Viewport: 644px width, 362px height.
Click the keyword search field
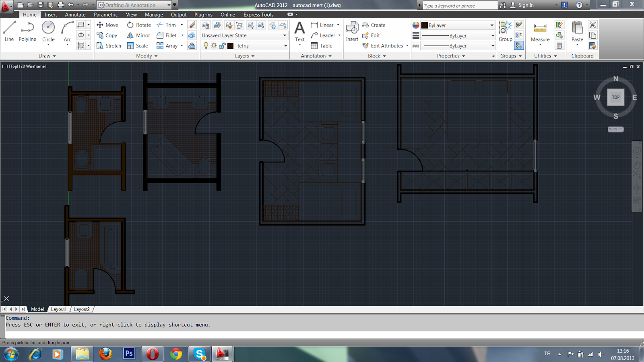pyautogui.click(x=460, y=6)
